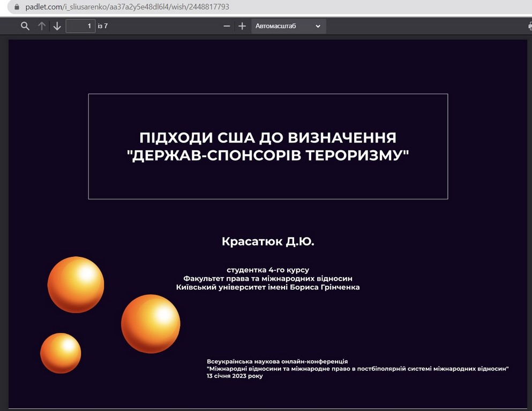
Task: Go to the next page with down arrow
Action: pyautogui.click(x=57, y=26)
